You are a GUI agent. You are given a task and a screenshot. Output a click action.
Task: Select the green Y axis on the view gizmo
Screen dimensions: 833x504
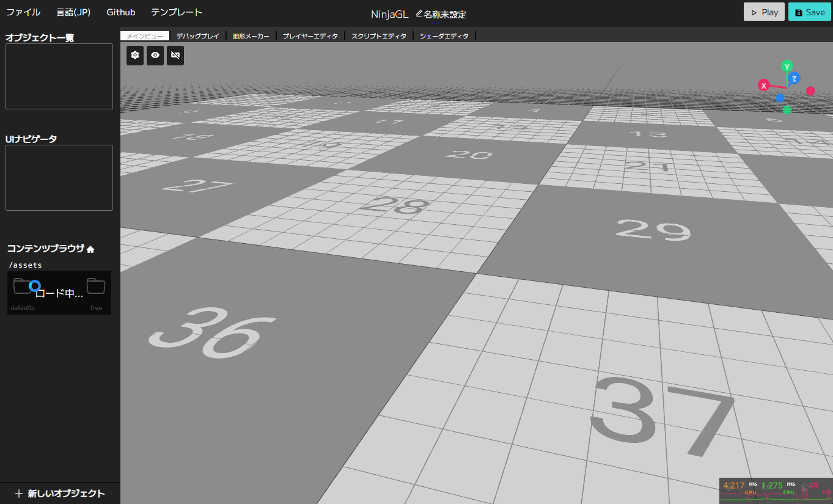[787, 66]
